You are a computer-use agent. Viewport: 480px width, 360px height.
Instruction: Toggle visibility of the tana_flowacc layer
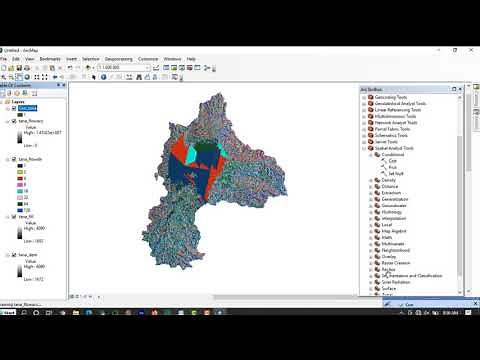pos(14,121)
